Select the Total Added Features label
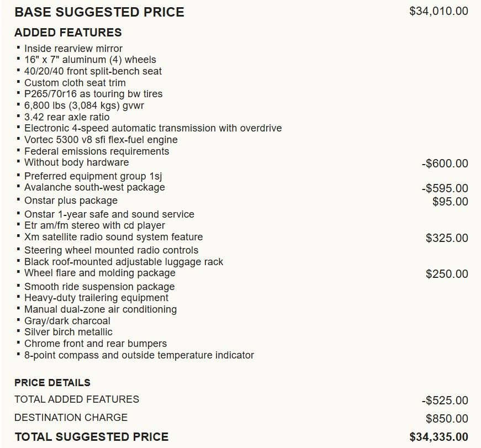The image size is (481, 448). (77, 399)
